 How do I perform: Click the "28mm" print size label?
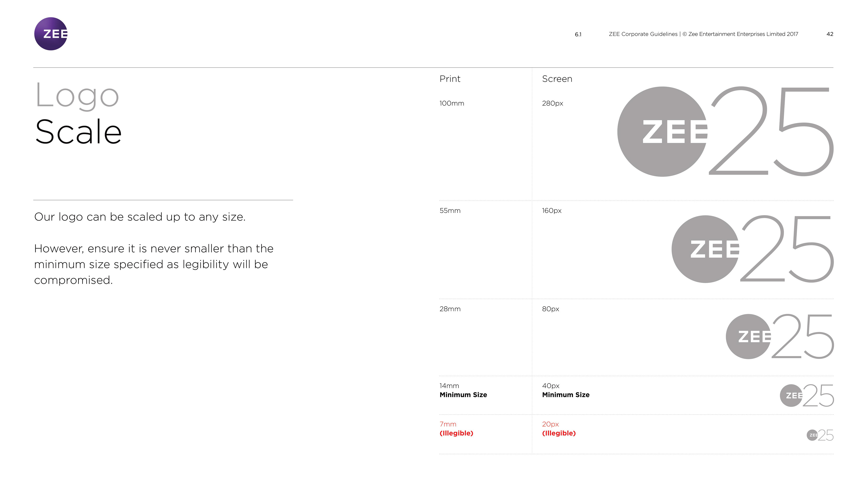(450, 309)
